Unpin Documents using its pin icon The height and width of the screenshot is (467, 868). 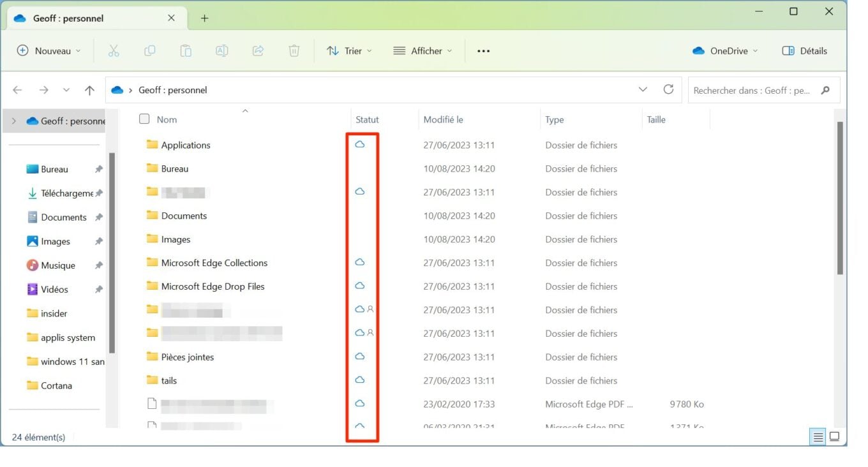(x=98, y=218)
